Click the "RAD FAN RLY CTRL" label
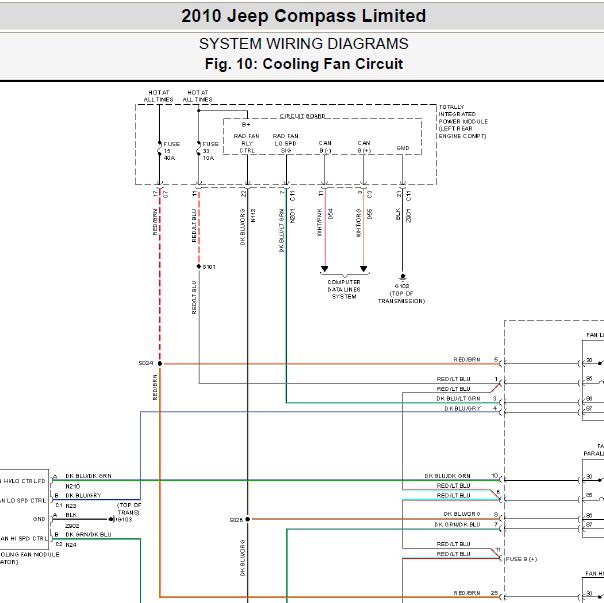 pos(247,143)
